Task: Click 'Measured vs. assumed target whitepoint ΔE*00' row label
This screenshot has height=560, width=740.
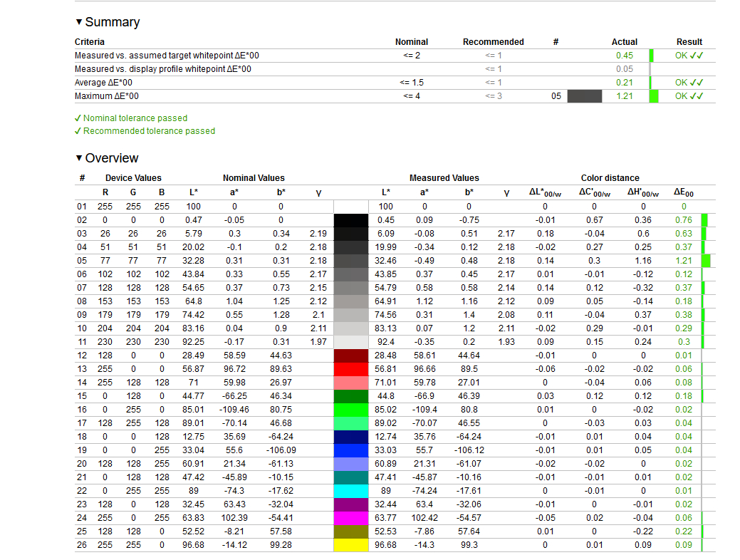Action: [x=167, y=56]
